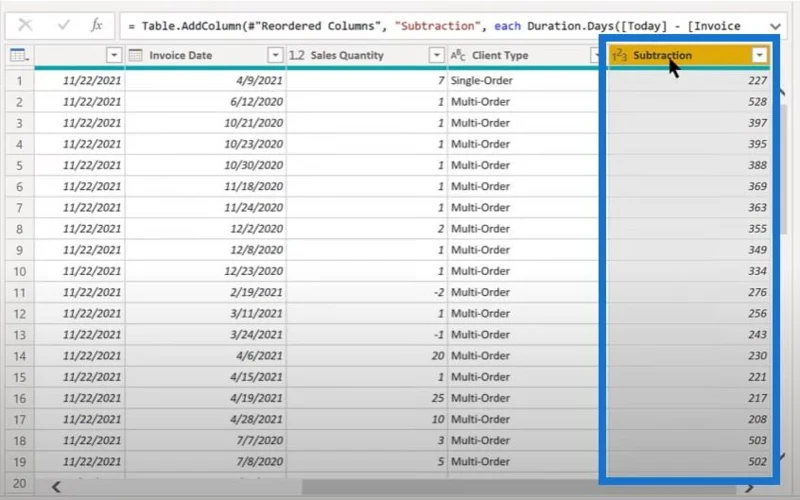Select row number 19
The width and height of the screenshot is (800, 500).
pyautogui.click(x=19, y=462)
